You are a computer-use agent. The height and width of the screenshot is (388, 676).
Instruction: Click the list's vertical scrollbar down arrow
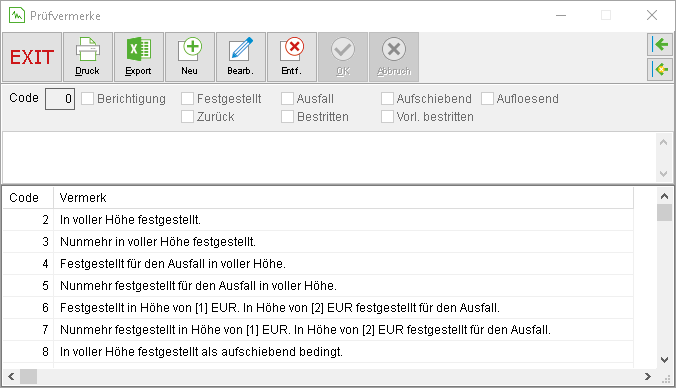(664, 360)
